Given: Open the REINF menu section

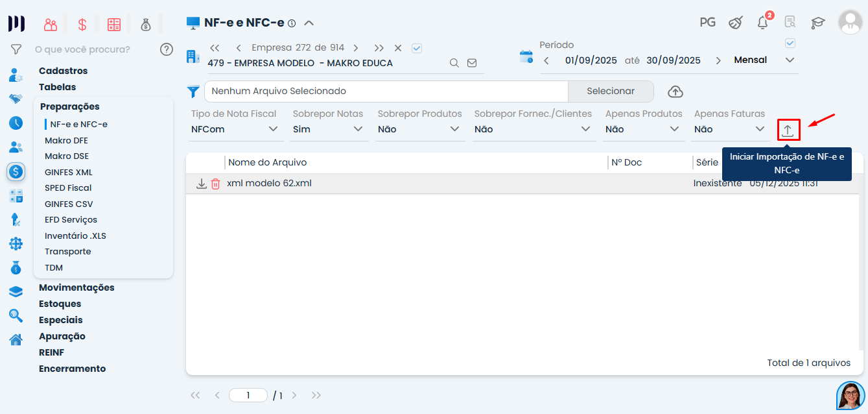Looking at the screenshot, I should (x=51, y=352).
